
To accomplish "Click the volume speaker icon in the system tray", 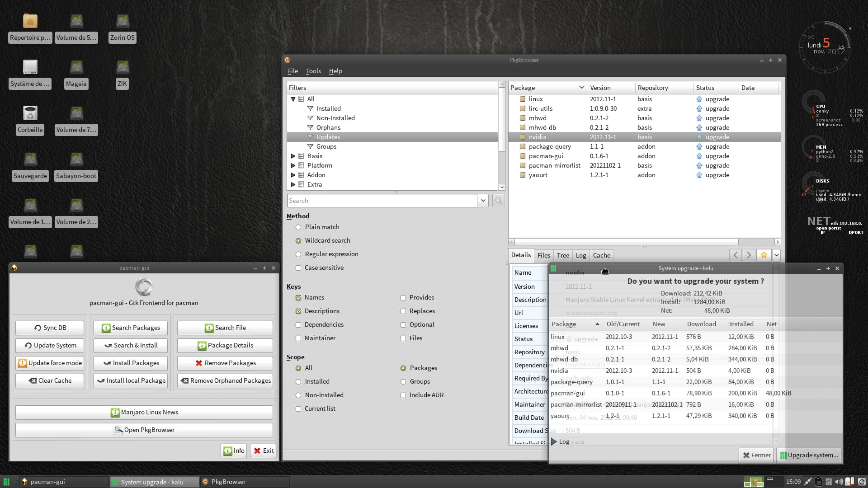I will click(x=839, y=482).
